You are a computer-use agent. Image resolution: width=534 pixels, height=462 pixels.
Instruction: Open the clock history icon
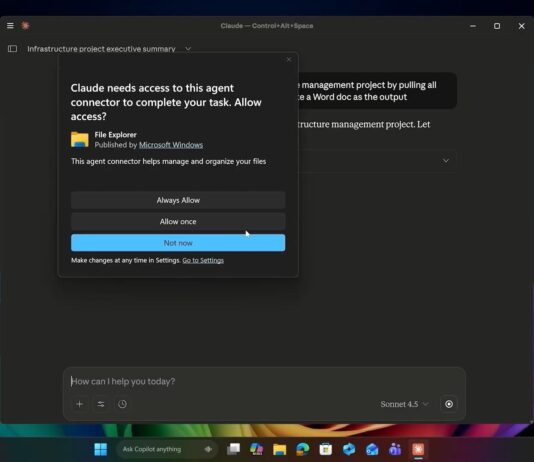[x=122, y=404]
